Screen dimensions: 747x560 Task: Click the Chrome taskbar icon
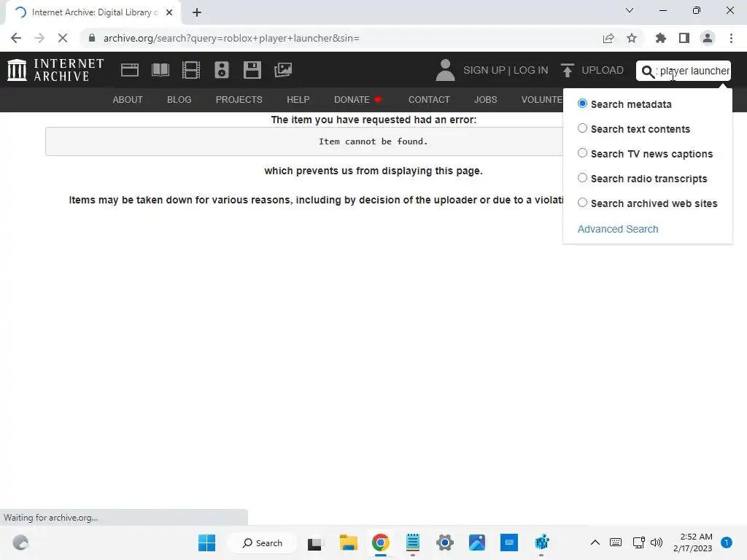tap(380, 542)
